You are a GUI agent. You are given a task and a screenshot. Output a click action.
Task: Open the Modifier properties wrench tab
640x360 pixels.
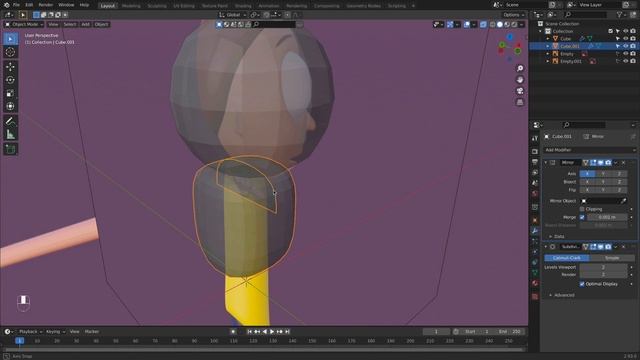click(535, 231)
